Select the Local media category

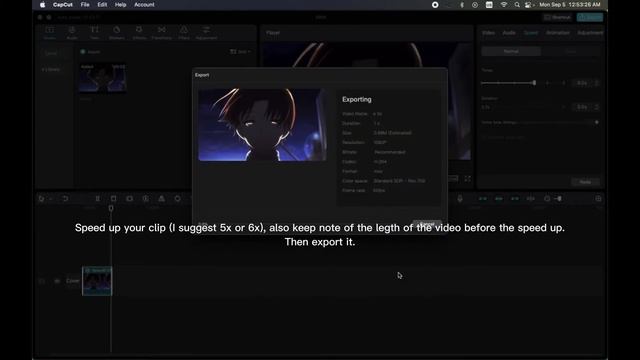51,53
